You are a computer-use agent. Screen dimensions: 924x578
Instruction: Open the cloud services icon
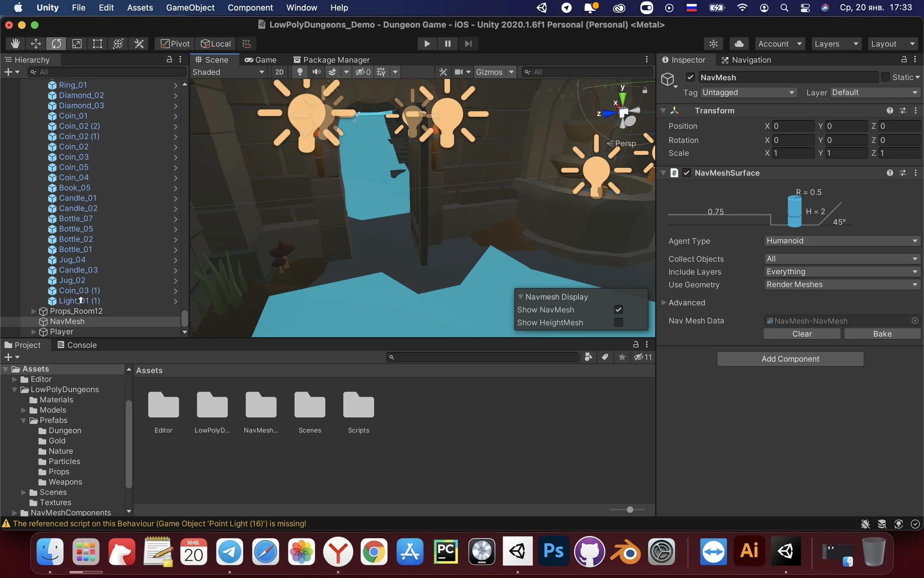pyautogui.click(x=739, y=44)
